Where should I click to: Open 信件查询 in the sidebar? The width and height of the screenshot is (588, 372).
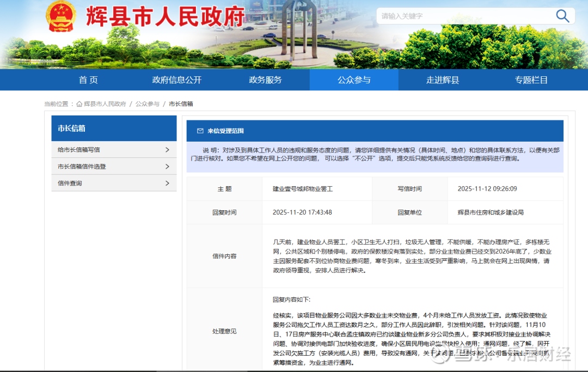pyautogui.click(x=70, y=184)
